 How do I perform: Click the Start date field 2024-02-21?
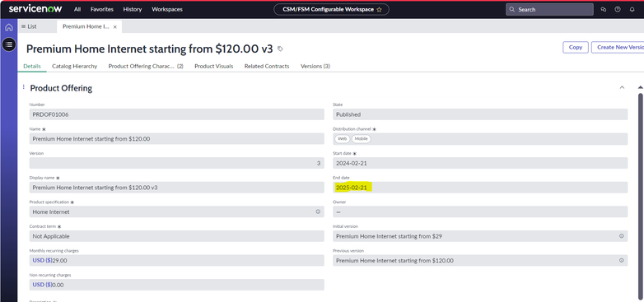click(480, 163)
